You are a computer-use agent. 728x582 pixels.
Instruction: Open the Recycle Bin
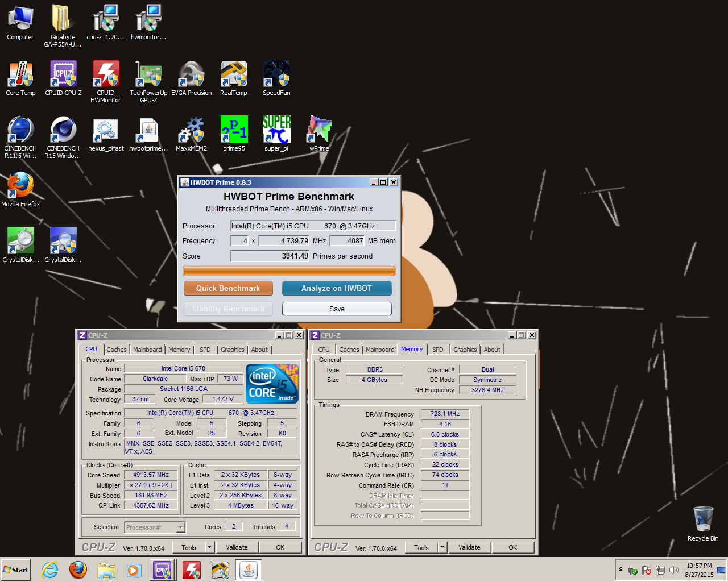pos(703,524)
